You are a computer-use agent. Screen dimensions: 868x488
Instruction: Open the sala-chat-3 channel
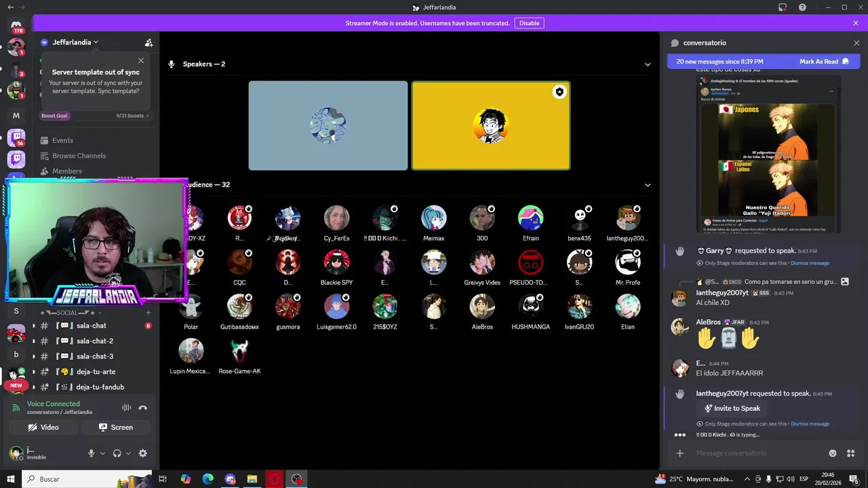pos(94,357)
